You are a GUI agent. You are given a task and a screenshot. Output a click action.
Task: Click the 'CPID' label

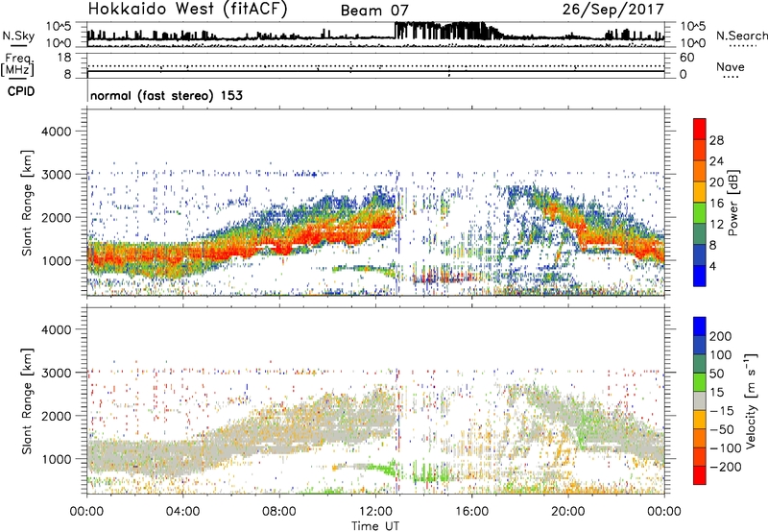[21, 91]
